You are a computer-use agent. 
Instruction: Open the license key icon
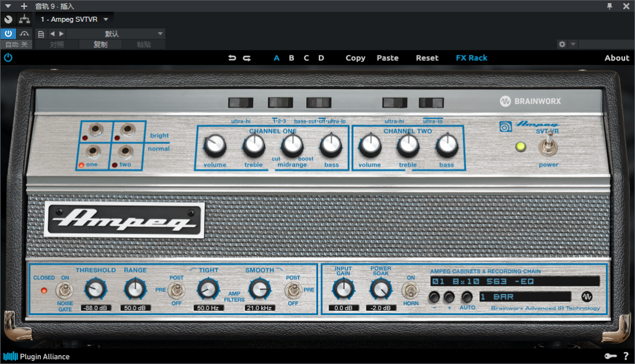coord(610,356)
